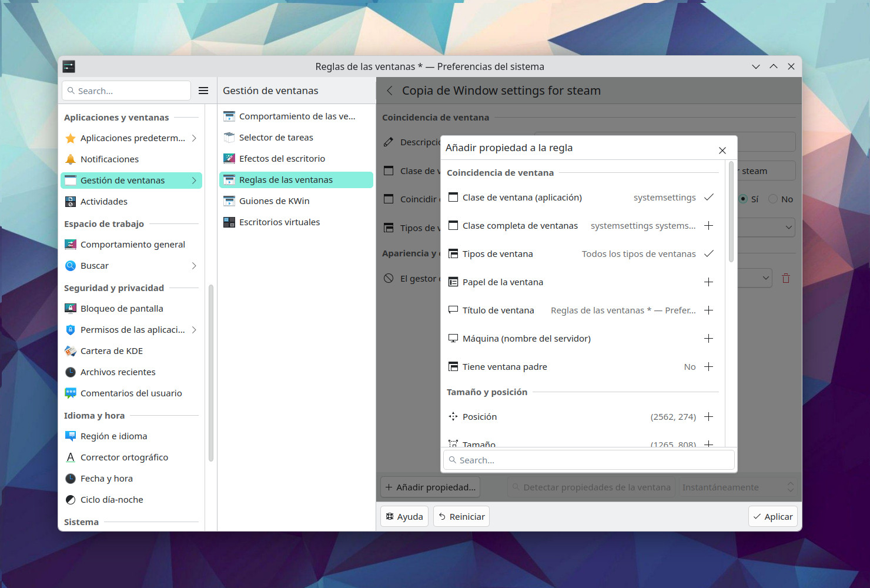Click the Ayuda button
The image size is (870, 588).
point(404,517)
